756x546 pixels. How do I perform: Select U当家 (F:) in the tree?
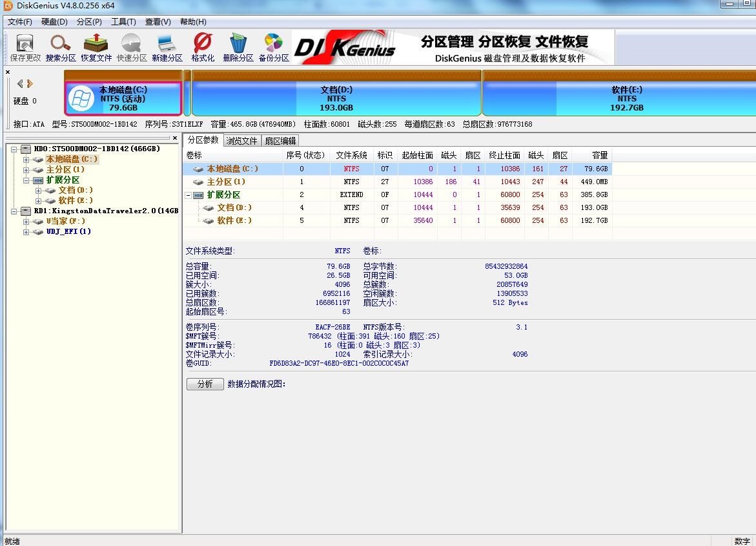click(66, 222)
